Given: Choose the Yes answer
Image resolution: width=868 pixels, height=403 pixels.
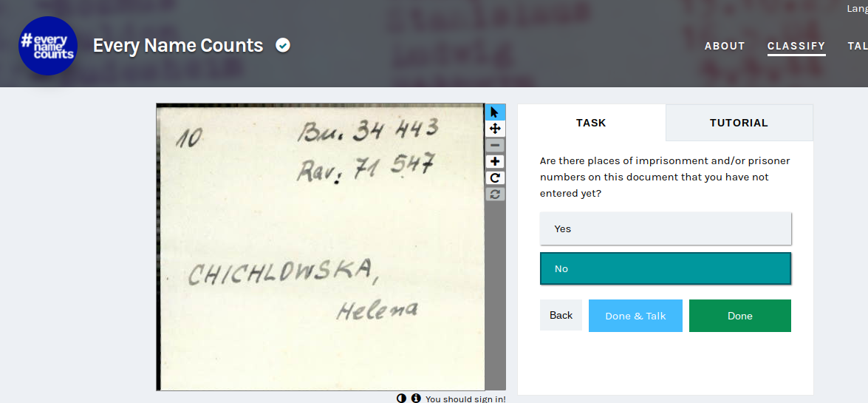Looking at the screenshot, I should click(x=666, y=228).
